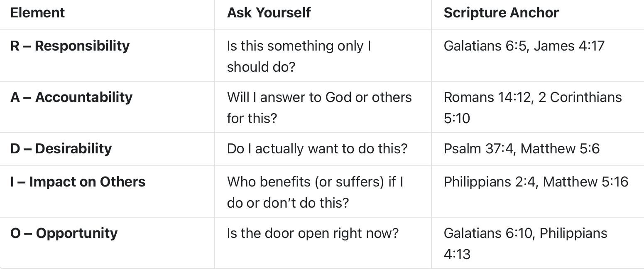Click the James 4:17 reference
The width and height of the screenshot is (644, 269).
click(569, 46)
